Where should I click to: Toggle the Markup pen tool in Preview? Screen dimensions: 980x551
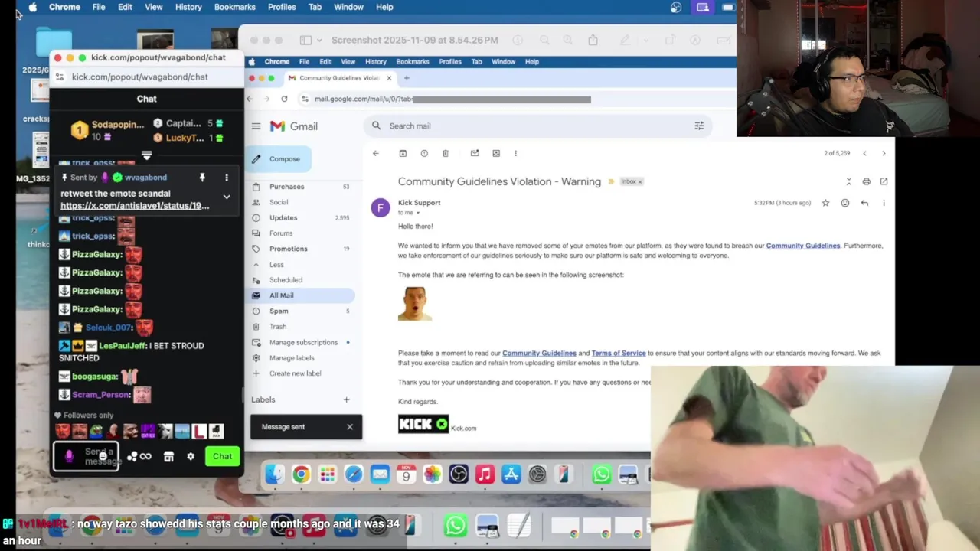pos(625,40)
